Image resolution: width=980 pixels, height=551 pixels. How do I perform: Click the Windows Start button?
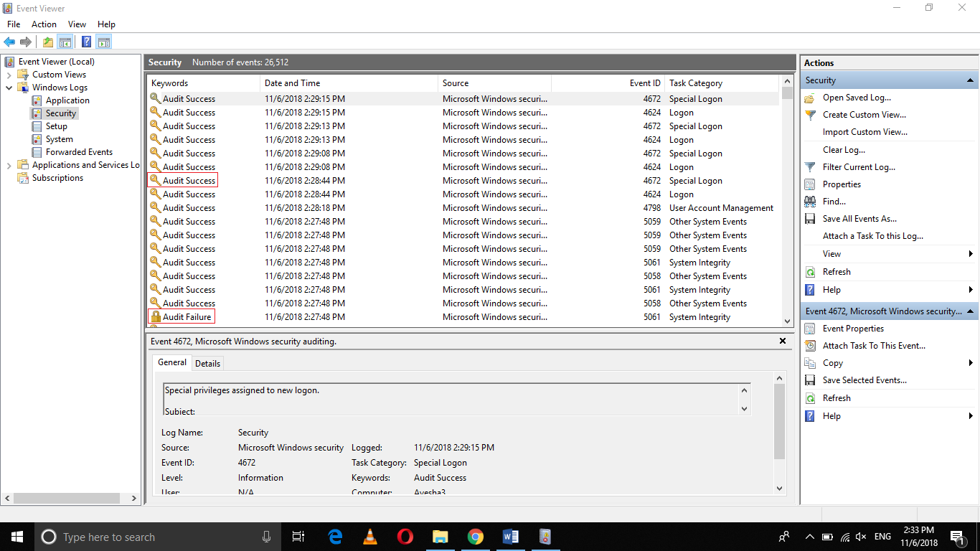pos(17,537)
